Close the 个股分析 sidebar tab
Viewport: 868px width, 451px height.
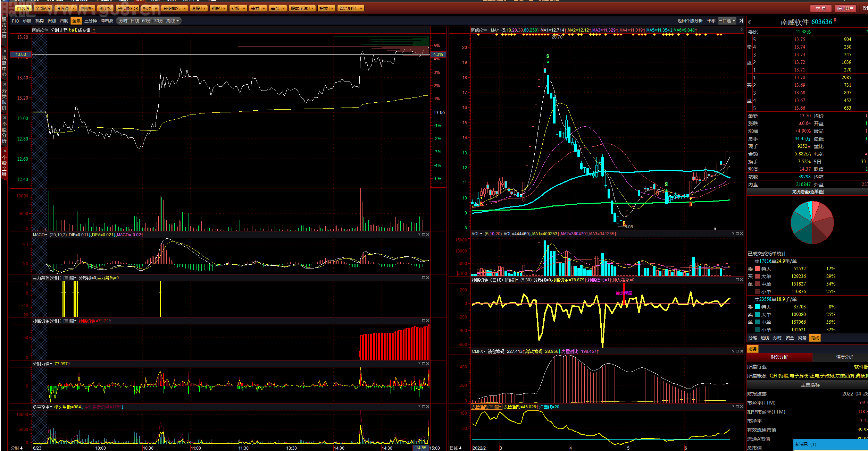pyautogui.click(x=5, y=118)
